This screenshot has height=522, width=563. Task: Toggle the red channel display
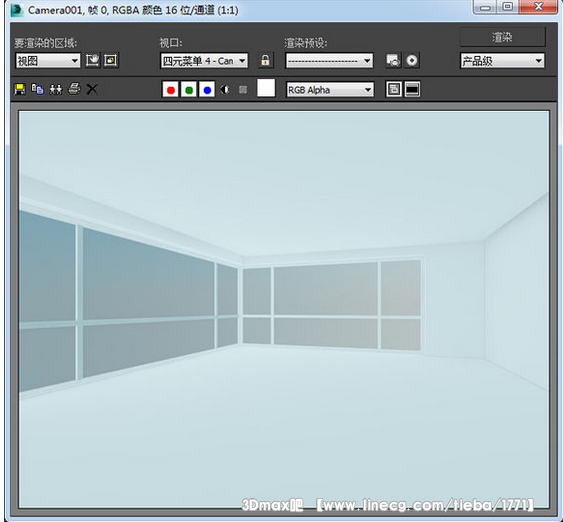171,89
